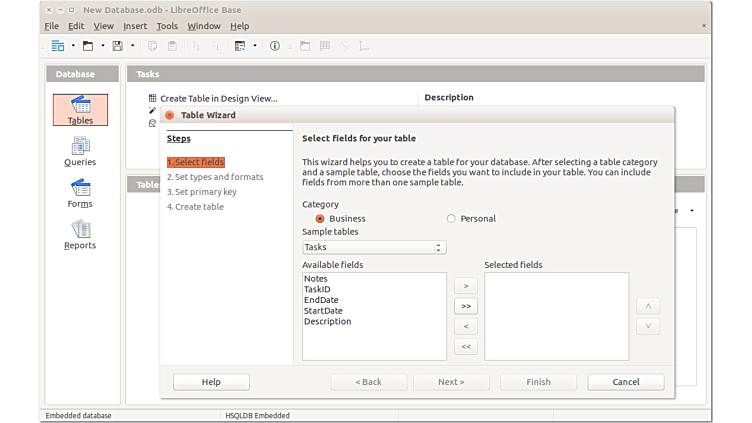Image resolution: width=752 pixels, height=423 pixels.
Task: Select the Business category radio button
Action: pyautogui.click(x=320, y=219)
